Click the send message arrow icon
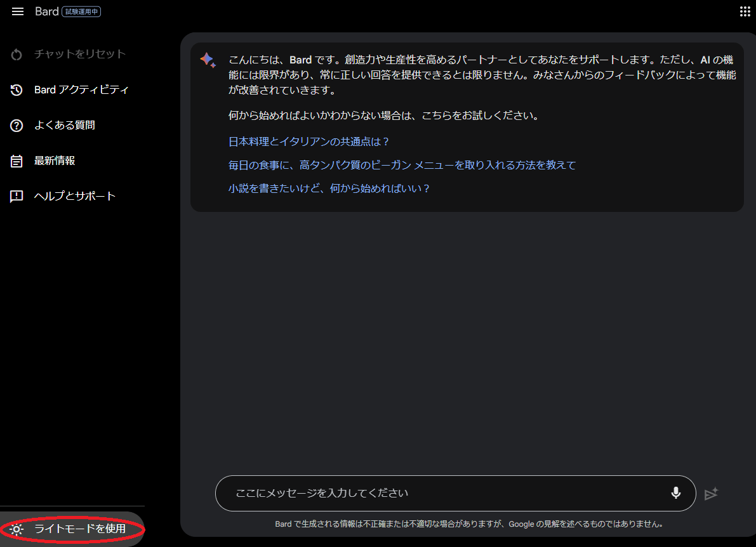The image size is (756, 547). pyautogui.click(x=711, y=494)
